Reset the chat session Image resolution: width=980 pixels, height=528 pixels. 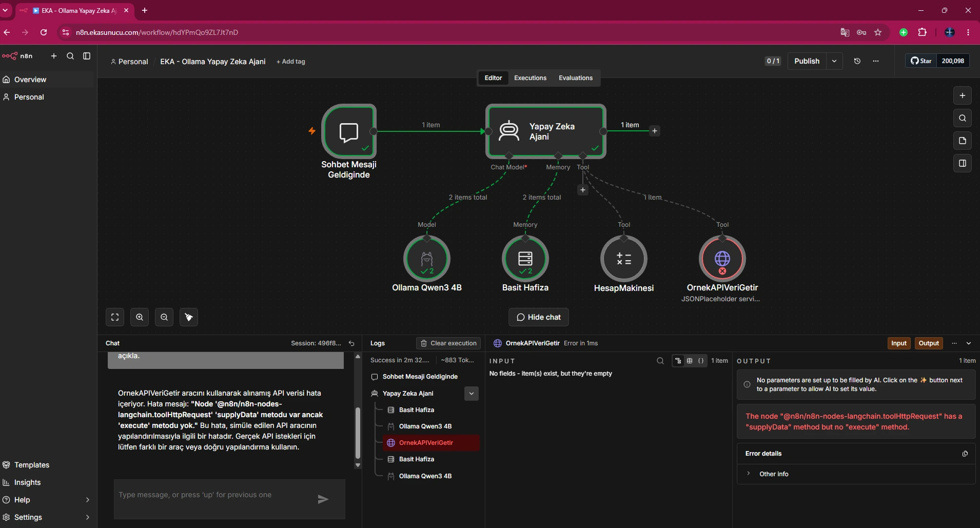pyautogui.click(x=351, y=343)
